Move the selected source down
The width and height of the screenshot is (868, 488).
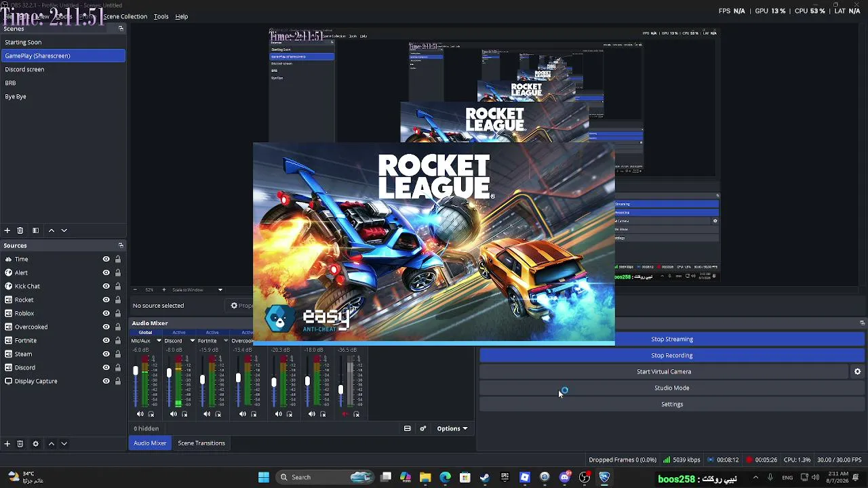64,444
